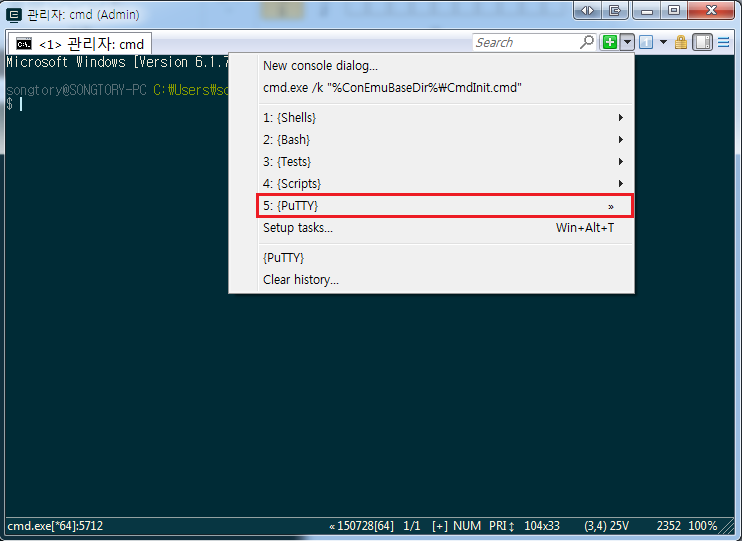Minimize the ConEmu window
This screenshot has height=541, width=742.
click(x=647, y=10)
